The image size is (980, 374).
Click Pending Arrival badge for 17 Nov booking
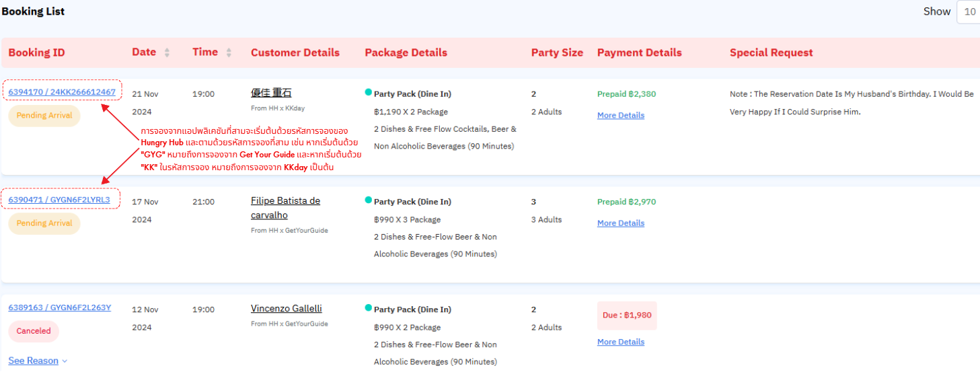tap(44, 223)
